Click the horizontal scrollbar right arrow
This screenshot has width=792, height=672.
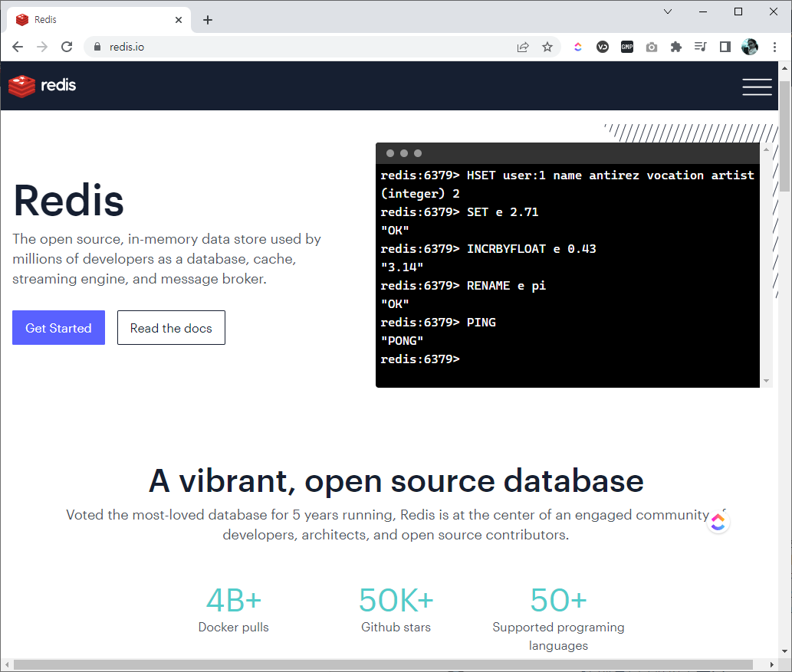[772, 665]
